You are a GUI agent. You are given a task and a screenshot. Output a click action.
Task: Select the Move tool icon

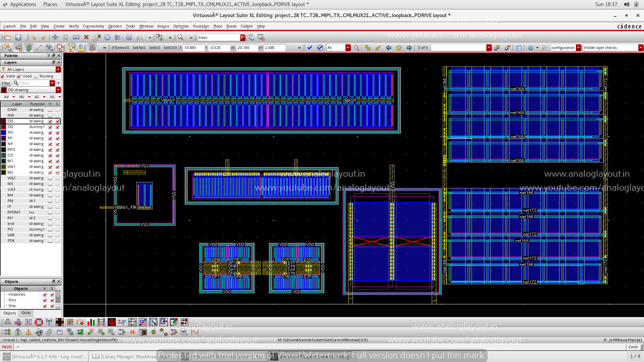tap(55, 37)
